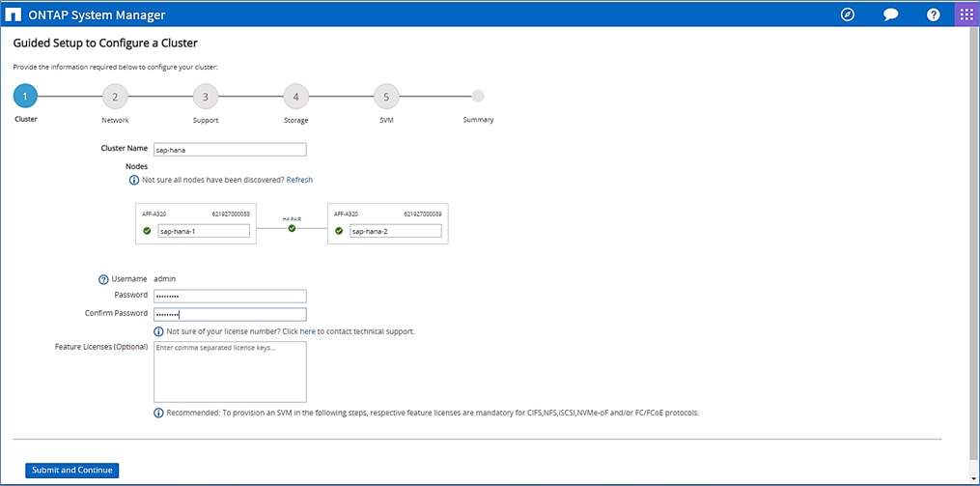Click the green check of node sap-hana-1
980x486 pixels.
point(147,231)
